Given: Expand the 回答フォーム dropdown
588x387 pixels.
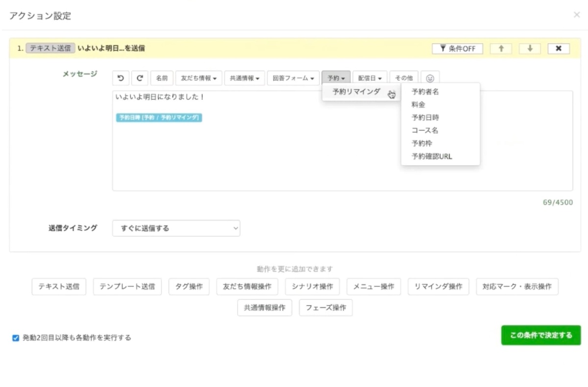Looking at the screenshot, I should click(294, 78).
